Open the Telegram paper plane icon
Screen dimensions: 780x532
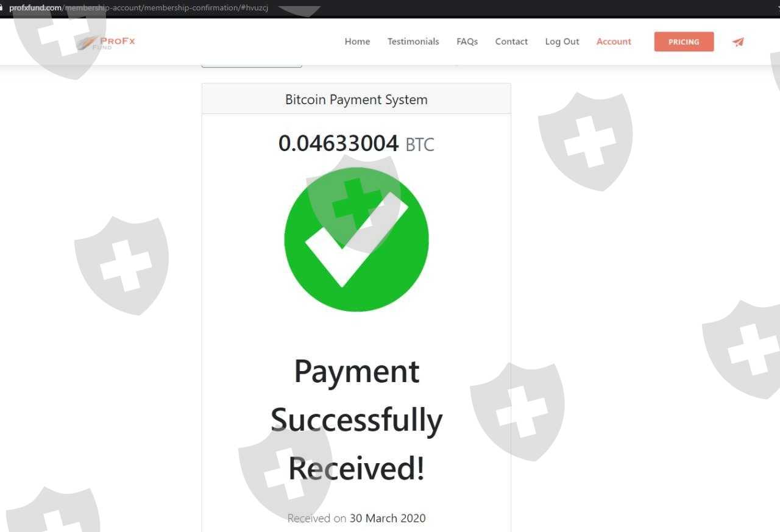pyautogui.click(x=738, y=42)
